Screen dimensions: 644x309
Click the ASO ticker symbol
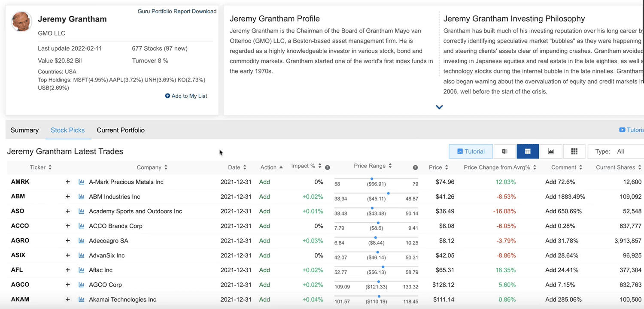point(18,211)
